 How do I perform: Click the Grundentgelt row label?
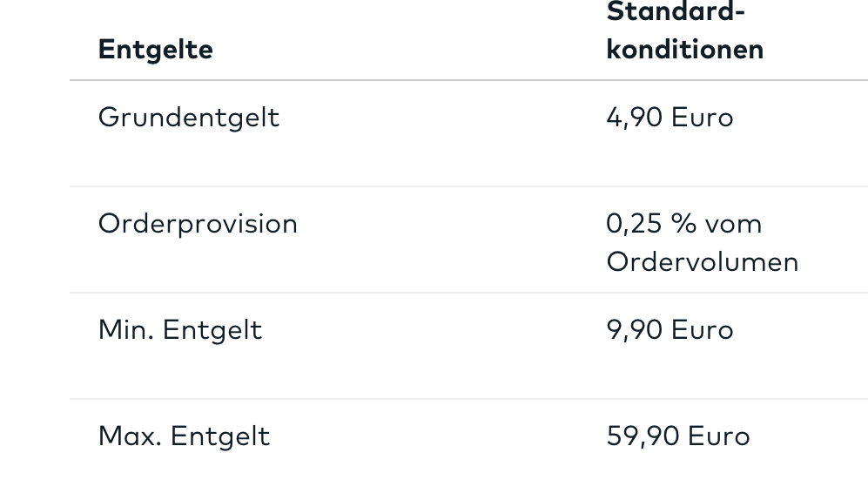click(189, 118)
